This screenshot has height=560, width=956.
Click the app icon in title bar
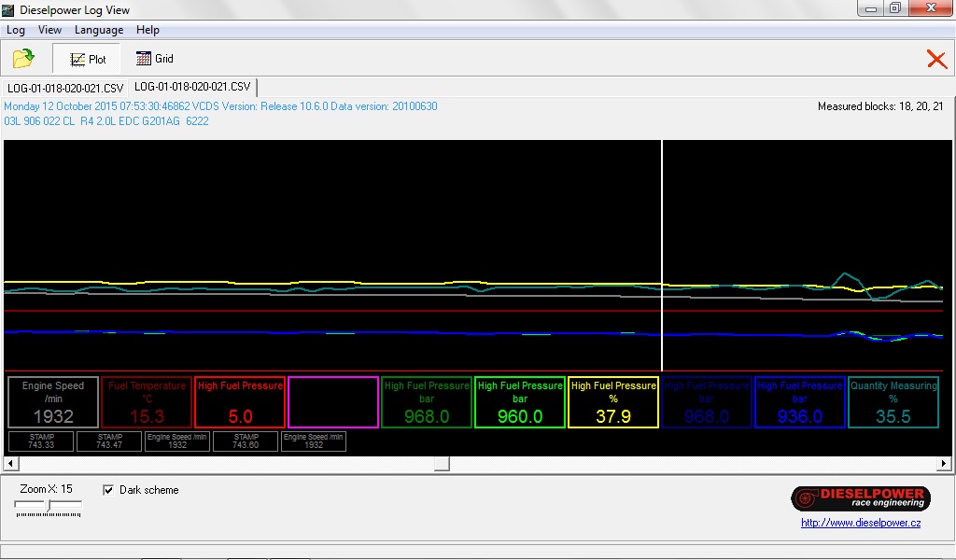coord(9,10)
